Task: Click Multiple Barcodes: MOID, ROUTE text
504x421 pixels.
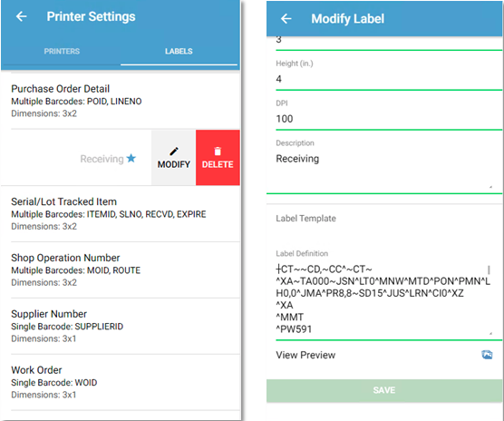Action: [x=76, y=270]
